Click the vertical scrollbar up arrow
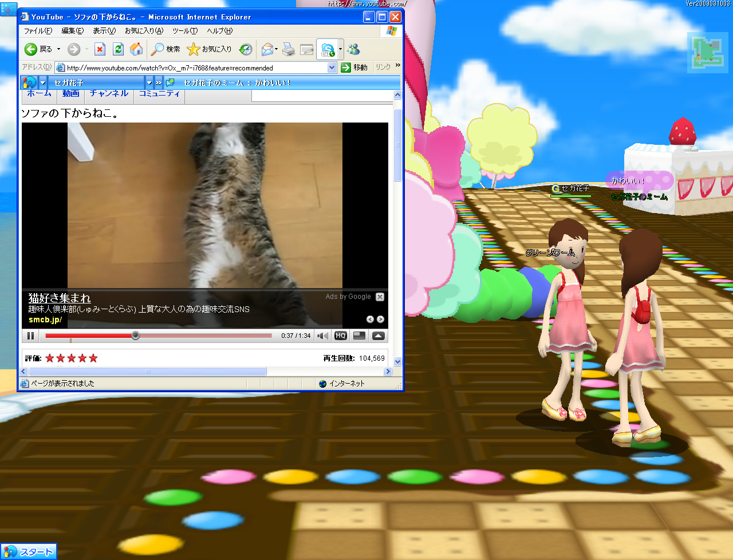The height and width of the screenshot is (560, 733). pos(398,94)
